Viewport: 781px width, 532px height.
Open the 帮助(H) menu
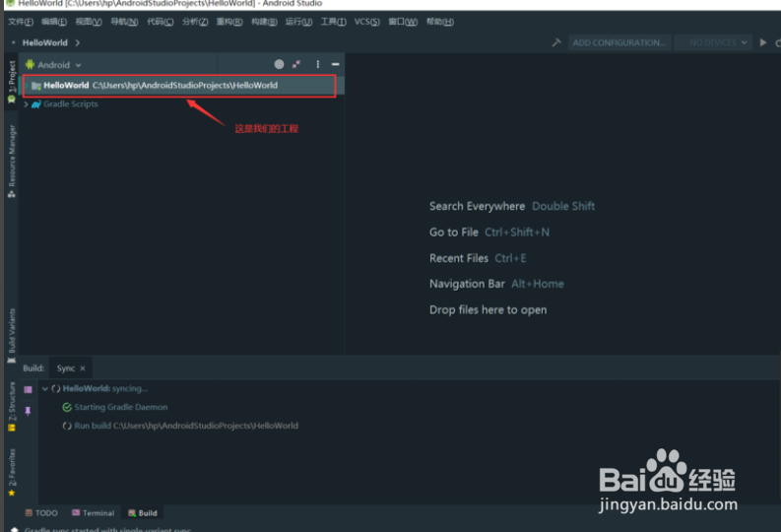(x=439, y=22)
